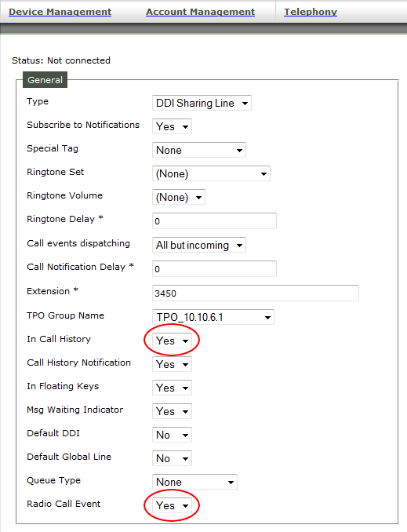Open Call events dispatching dropdown
The height and width of the screenshot is (532, 407).
point(199,245)
